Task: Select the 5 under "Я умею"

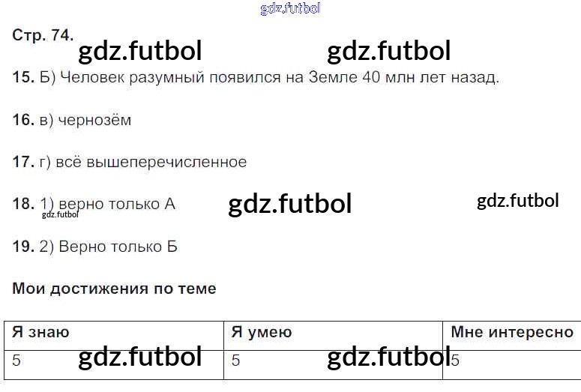Action: tap(235, 361)
